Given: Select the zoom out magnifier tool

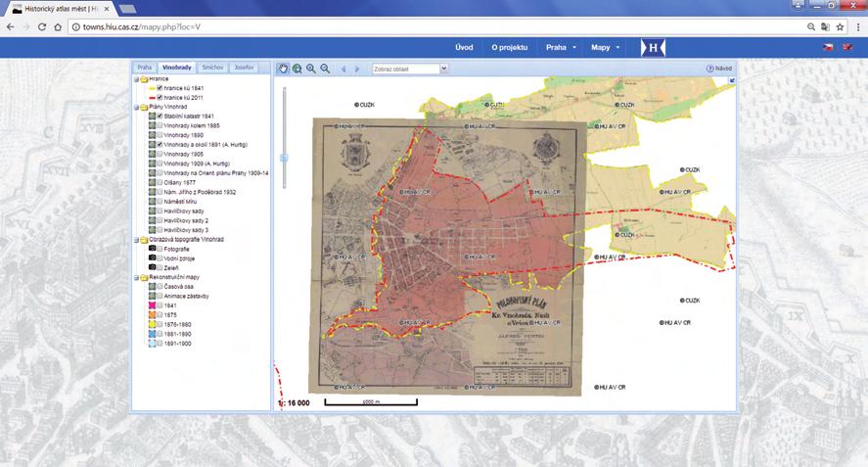Looking at the screenshot, I should point(325,69).
